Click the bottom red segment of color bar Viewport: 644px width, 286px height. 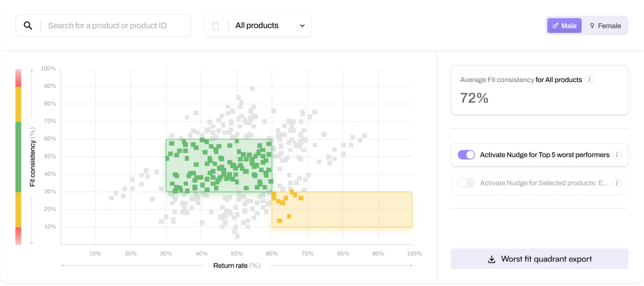point(18,236)
